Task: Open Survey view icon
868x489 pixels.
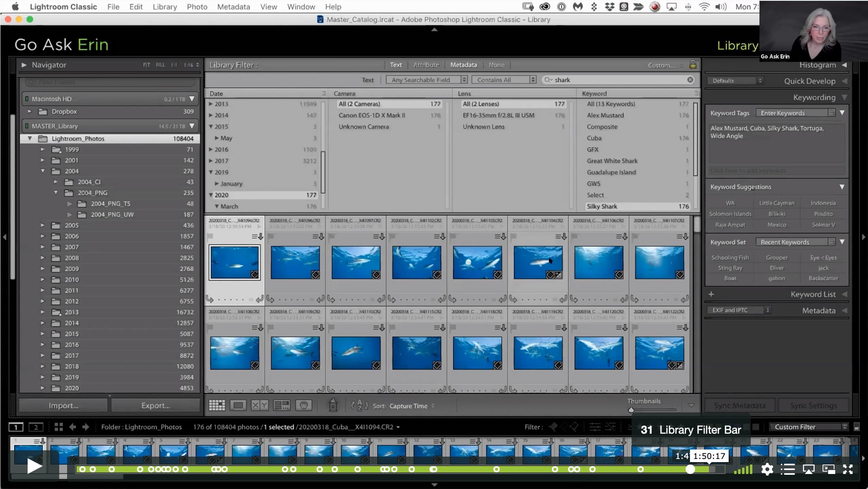Action: click(281, 405)
